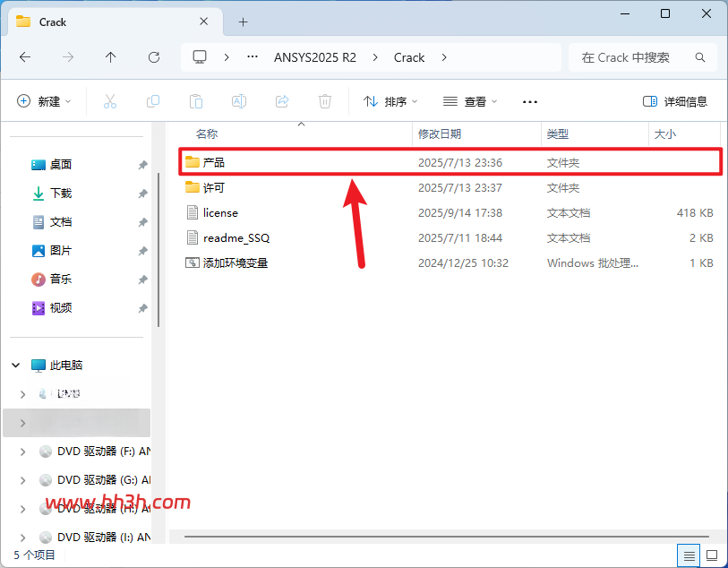This screenshot has height=568, width=728.
Task: Open Documents (文档) in sidebar
Action: (x=60, y=221)
